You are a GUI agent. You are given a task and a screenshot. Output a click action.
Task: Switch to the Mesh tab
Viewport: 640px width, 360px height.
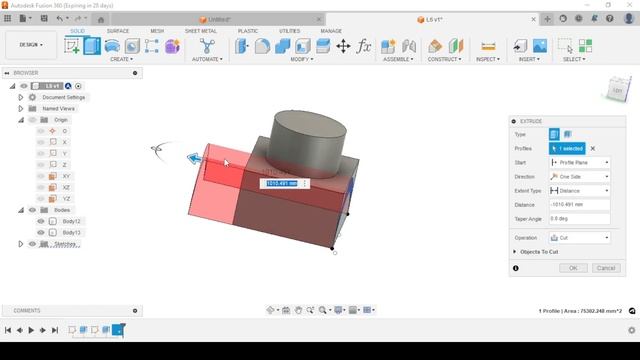coord(157,31)
